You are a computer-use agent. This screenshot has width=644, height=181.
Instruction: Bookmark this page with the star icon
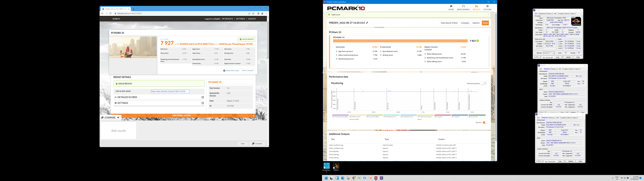[253, 13]
